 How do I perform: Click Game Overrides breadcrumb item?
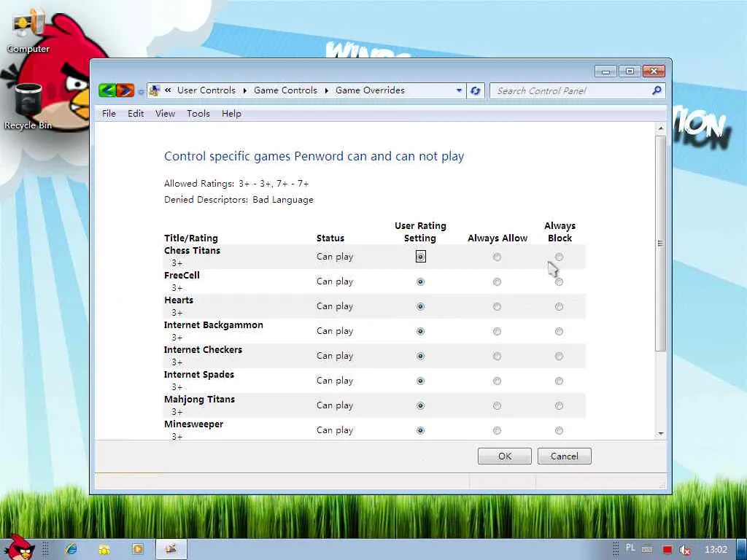tap(370, 90)
